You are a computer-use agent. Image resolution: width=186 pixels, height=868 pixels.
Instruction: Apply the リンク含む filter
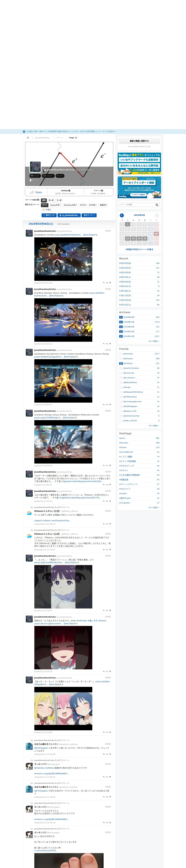[47, 210]
